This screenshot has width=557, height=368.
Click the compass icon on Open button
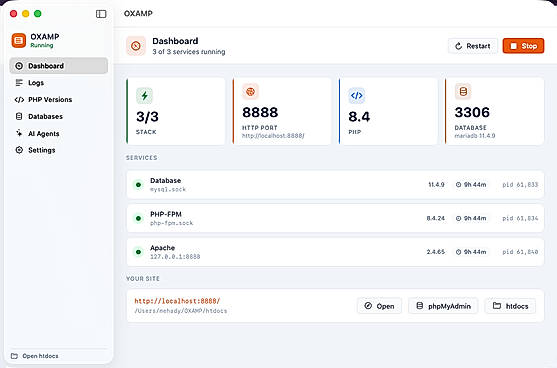pos(368,306)
